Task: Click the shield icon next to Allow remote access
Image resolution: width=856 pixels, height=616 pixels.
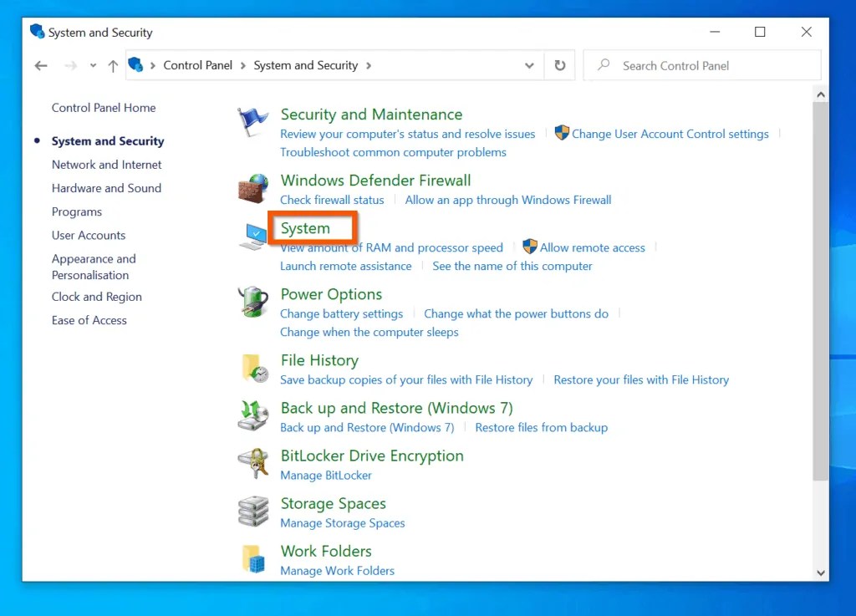Action: [530, 247]
